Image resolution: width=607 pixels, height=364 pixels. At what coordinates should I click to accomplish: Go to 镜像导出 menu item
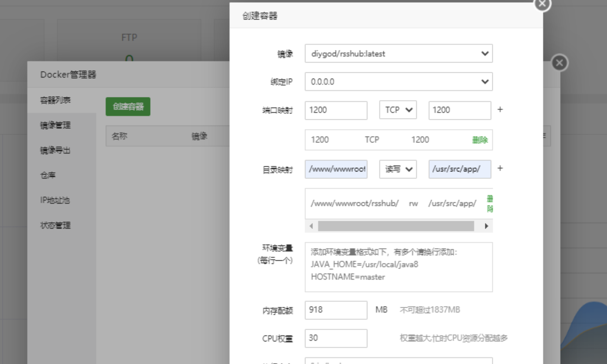[55, 150]
